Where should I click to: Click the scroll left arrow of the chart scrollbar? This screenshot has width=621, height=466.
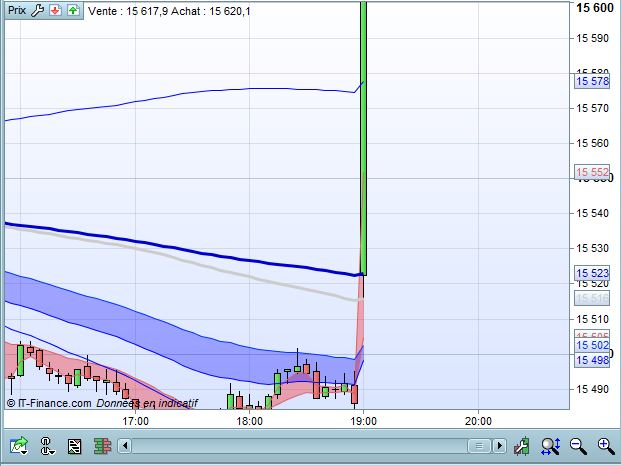[125, 446]
